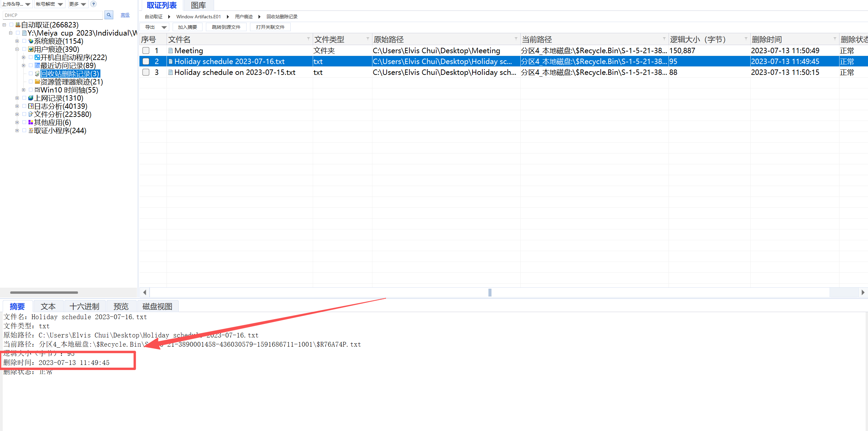Screen dimensions: 868x431
Task: Expand the log analysis tree node
Action: pos(17,106)
